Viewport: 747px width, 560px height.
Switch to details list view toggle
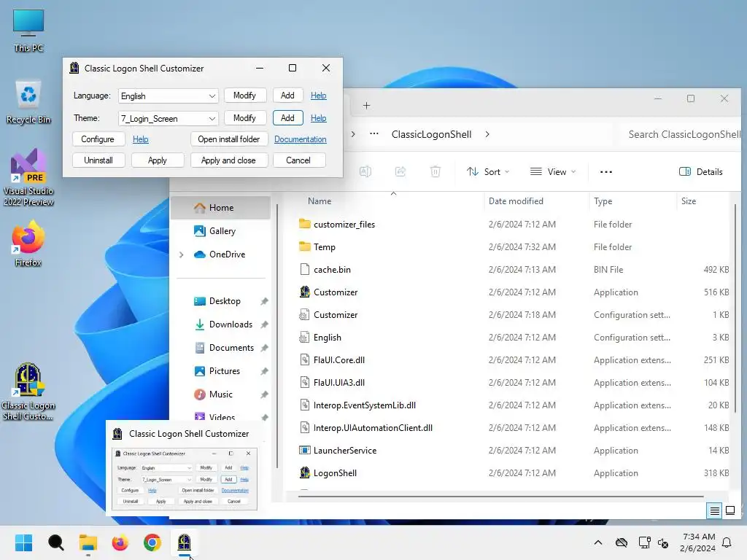(715, 511)
